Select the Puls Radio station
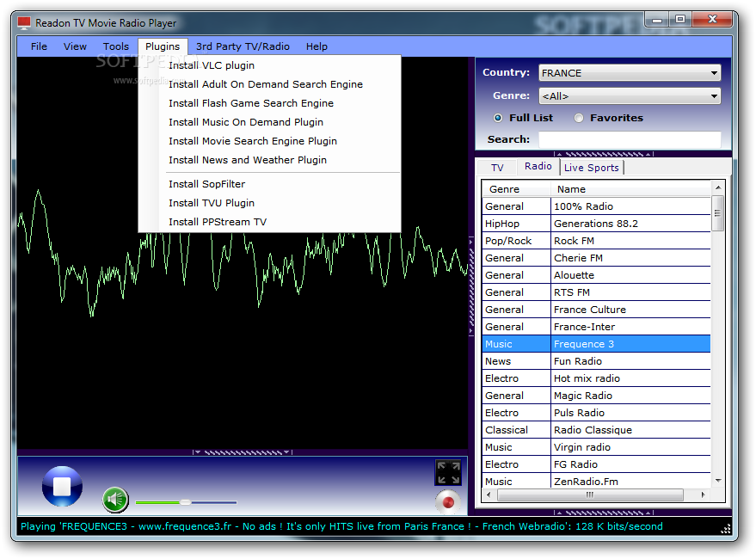The height and width of the screenshot is (559, 756). pos(596,413)
